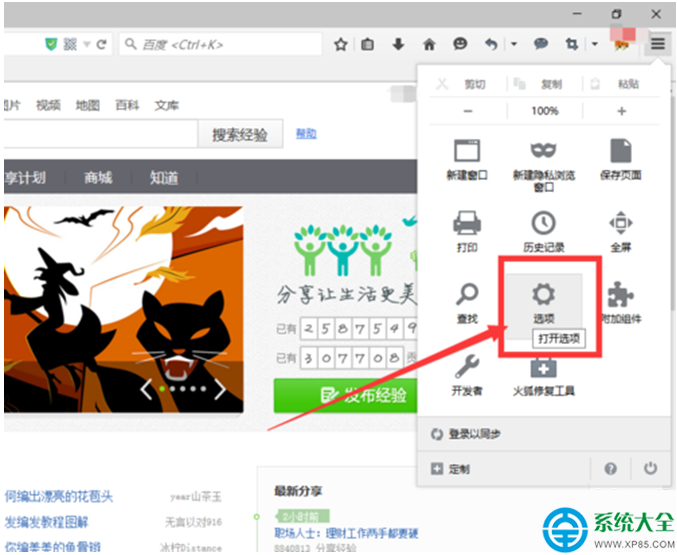Click 打印 printer icon
Image resolution: width=677 pixels, height=555 pixels.
pos(467,222)
